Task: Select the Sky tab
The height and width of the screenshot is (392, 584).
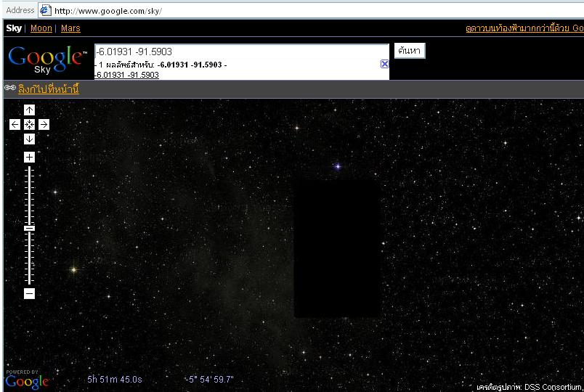Action: point(14,28)
